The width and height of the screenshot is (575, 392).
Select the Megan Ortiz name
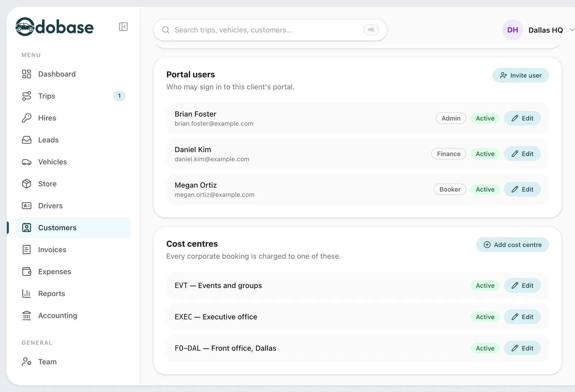195,185
